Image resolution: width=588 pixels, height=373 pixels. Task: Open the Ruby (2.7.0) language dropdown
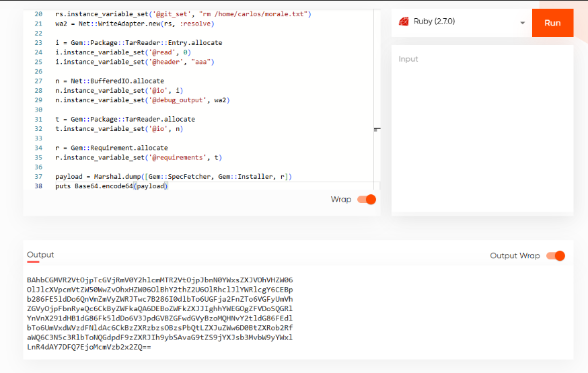[x=462, y=22]
